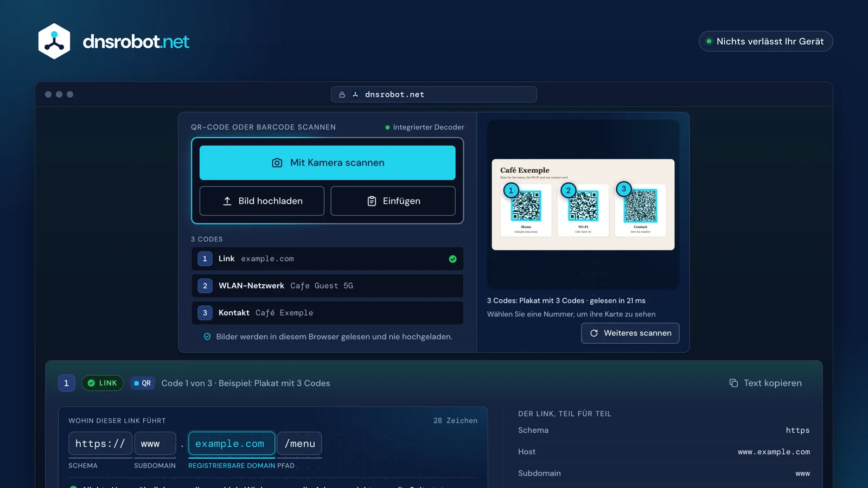Image resolution: width=868 pixels, height=488 pixels.
Task: Click the https:// schema segment
Action: click(100, 444)
